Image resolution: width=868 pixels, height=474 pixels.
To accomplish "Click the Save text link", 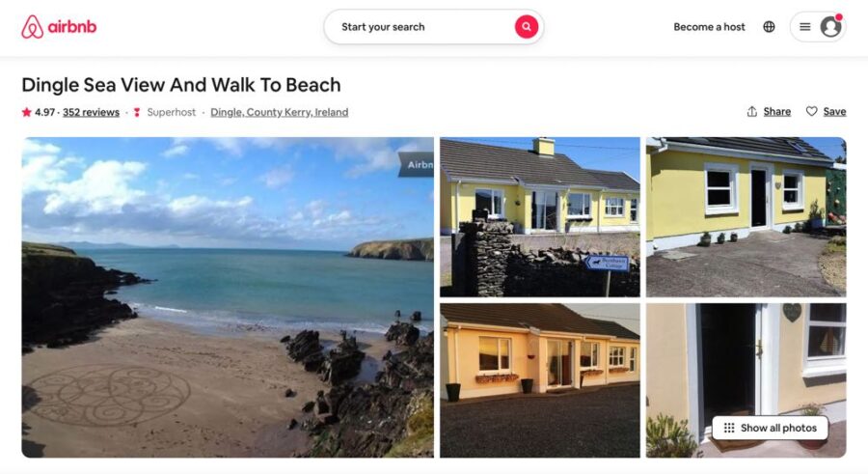I will point(834,111).
